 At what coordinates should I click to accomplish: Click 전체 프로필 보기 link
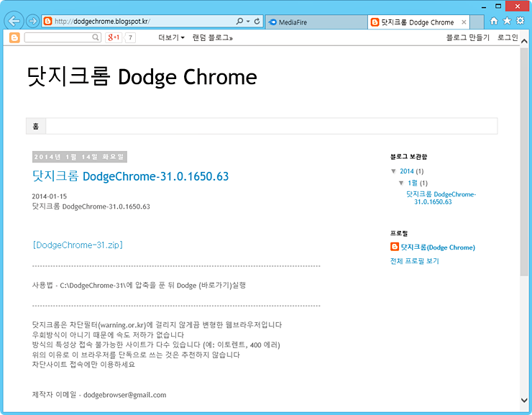pyautogui.click(x=414, y=261)
